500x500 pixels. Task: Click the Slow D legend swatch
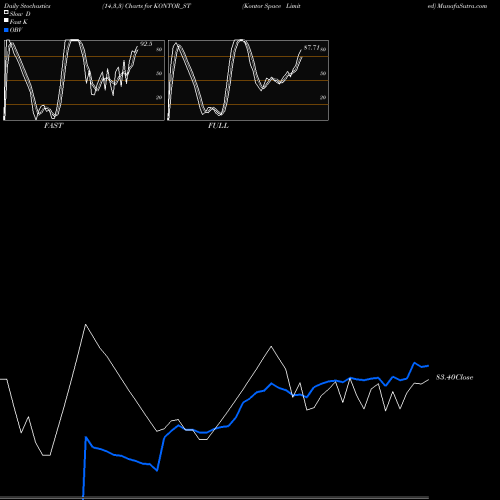coord(6,12)
